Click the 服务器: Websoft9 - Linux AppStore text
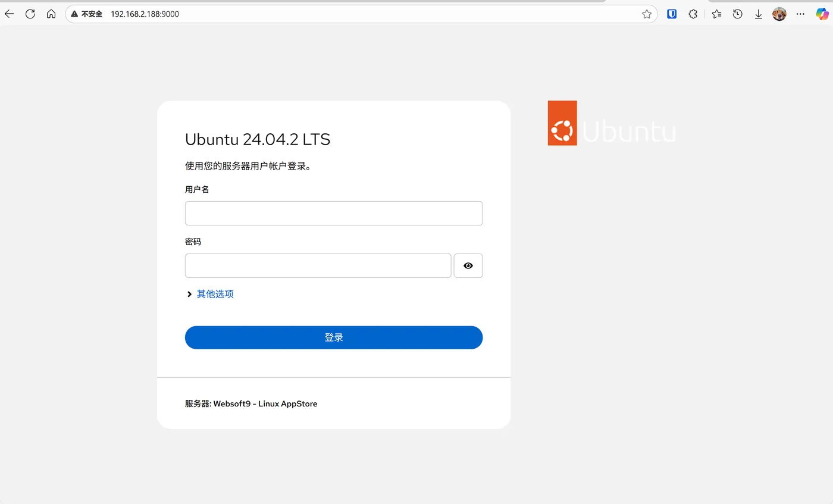The width and height of the screenshot is (833, 504). tap(251, 403)
